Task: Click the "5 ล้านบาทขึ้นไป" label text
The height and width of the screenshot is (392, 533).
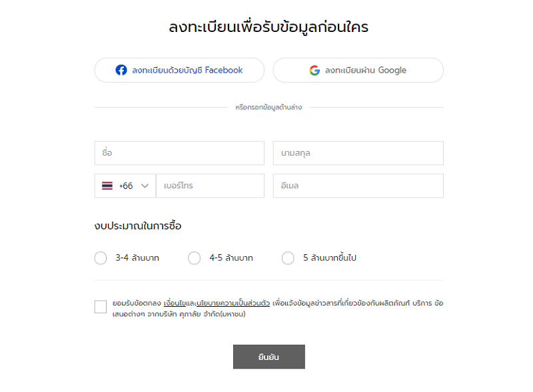Action: (x=330, y=258)
